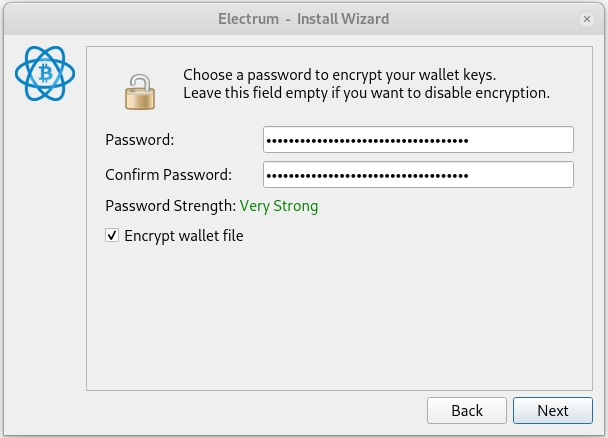Viewport: 608px width, 438px height.
Task: Click the Encrypt wallet file label text
Action: point(184,236)
